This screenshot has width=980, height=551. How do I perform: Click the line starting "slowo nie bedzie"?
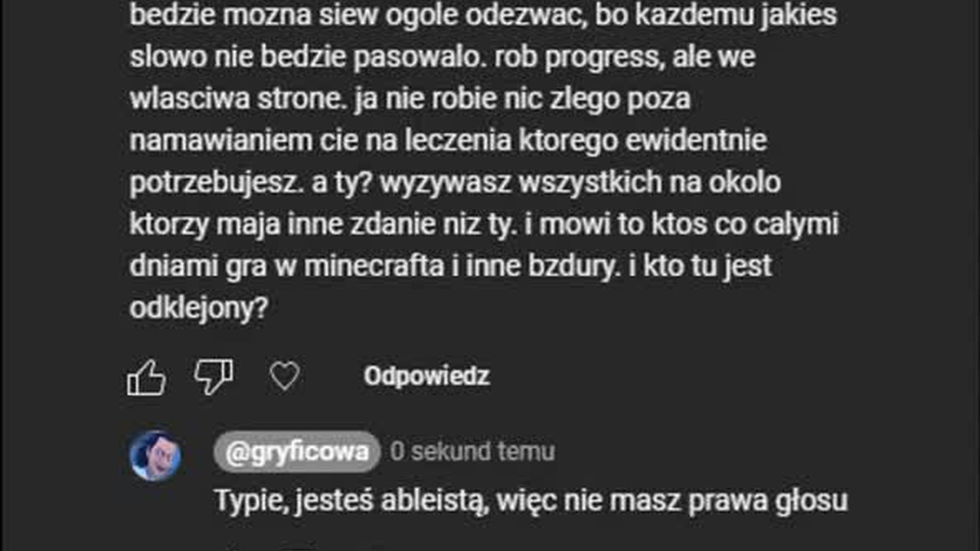(443, 57)
